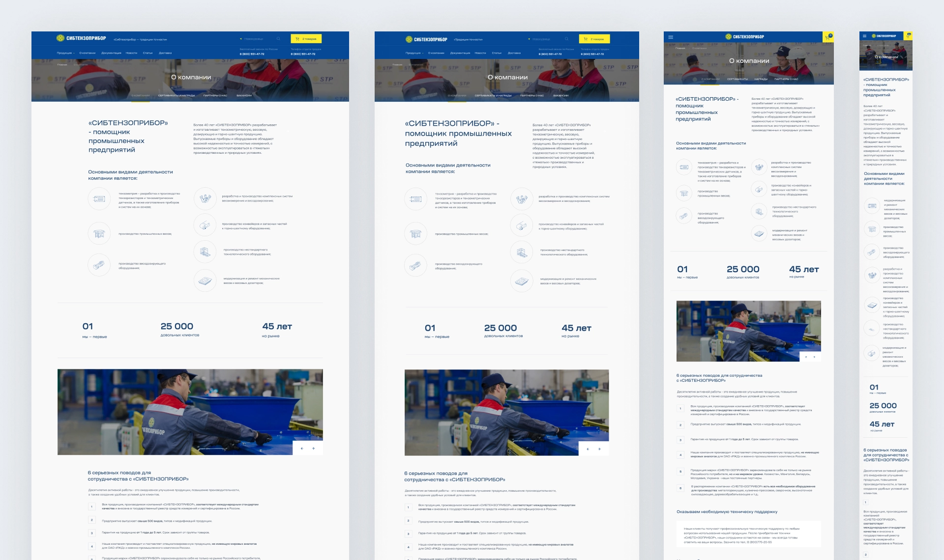
Task: Switch to Сертификаты tab in the tablet mockup
Action: pos(737,79)
